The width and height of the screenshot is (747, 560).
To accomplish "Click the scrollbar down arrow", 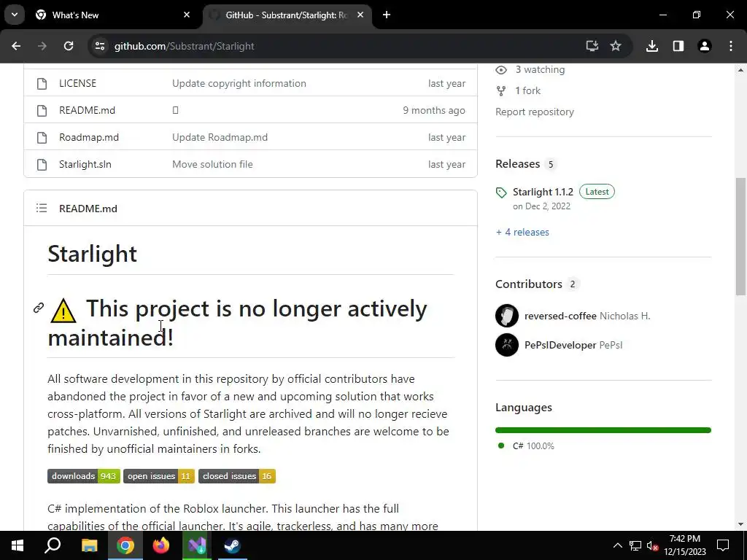I will pos(740,524).
